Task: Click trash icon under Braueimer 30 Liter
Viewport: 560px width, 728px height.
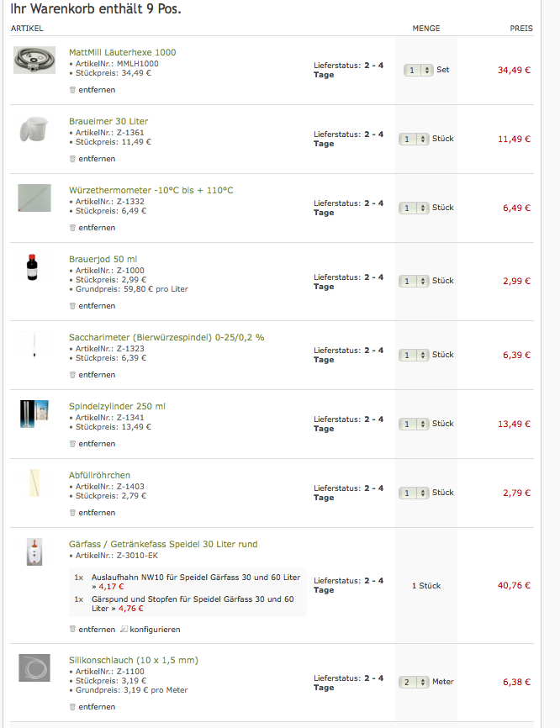Action: pos(72,159)
